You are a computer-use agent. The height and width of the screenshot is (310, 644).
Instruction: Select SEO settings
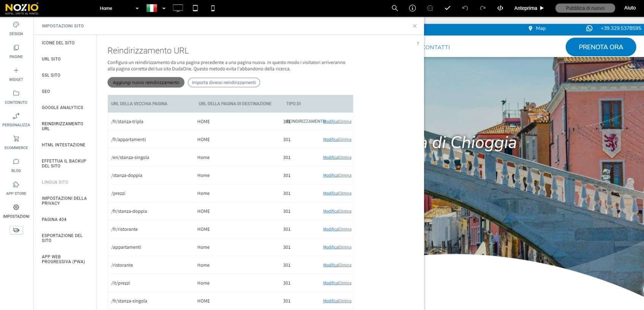coord(46,91)
